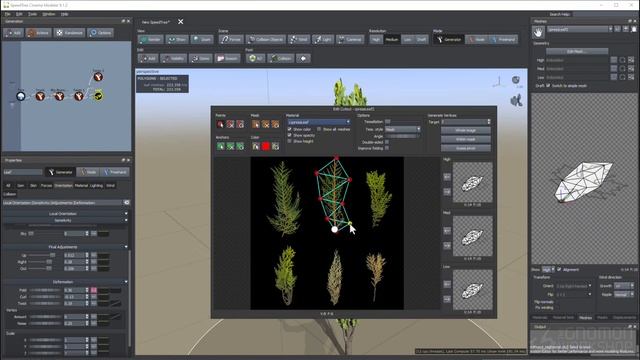Toggle the Collision Objects scene button
This screenshot has height=360, width=640.
tap(266, 39)
